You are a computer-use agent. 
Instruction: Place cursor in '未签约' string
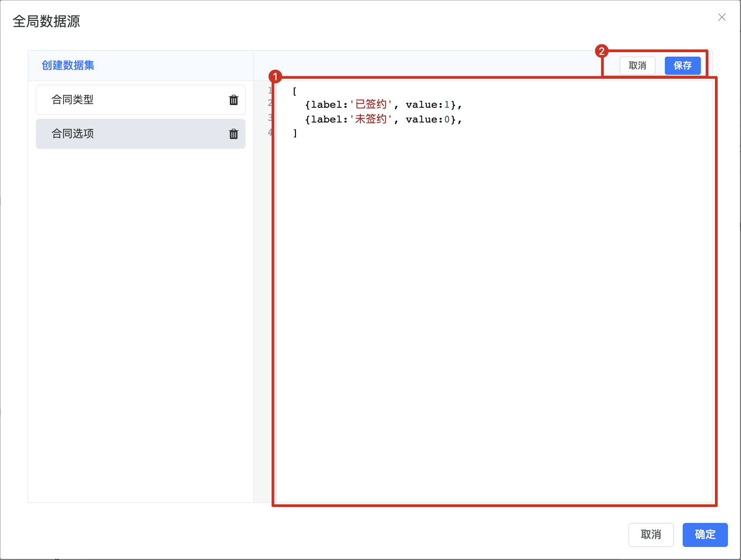pyautogui.click(x=370, y=119)
